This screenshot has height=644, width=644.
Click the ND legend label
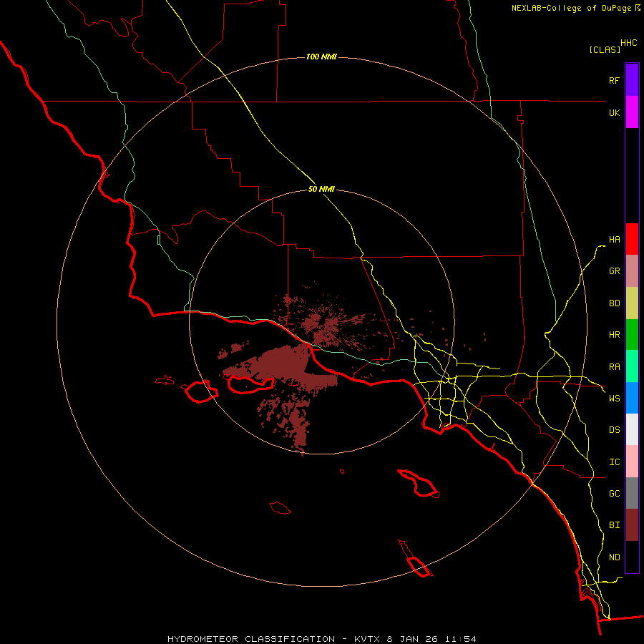(614, 557)
